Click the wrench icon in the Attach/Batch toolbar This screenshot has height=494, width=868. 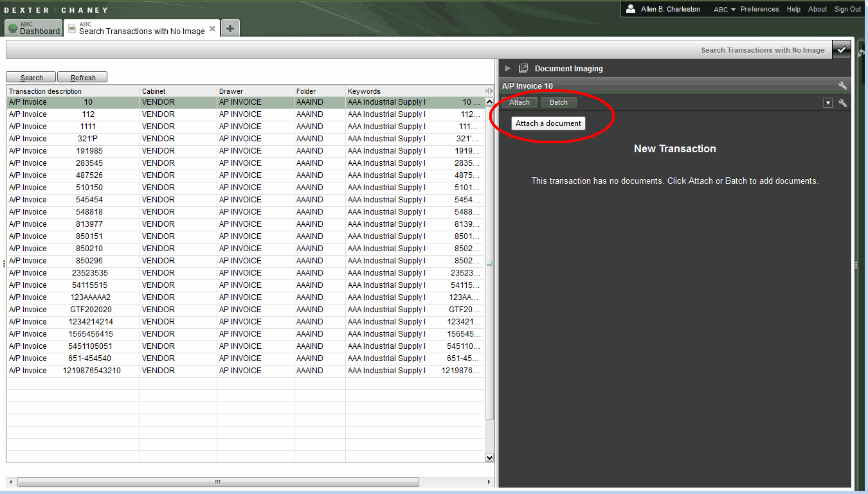coord(843,103)
